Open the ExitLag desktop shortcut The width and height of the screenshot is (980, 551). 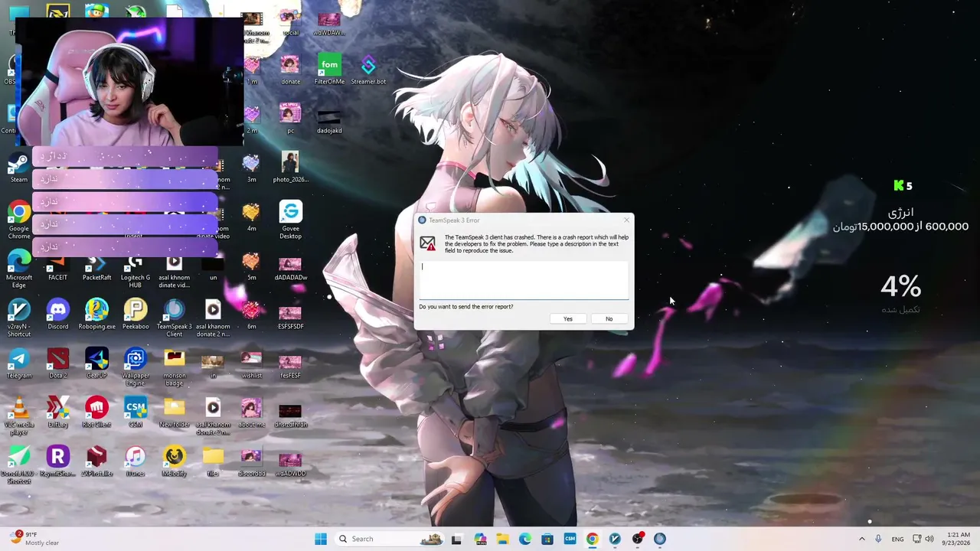[58, 412]
